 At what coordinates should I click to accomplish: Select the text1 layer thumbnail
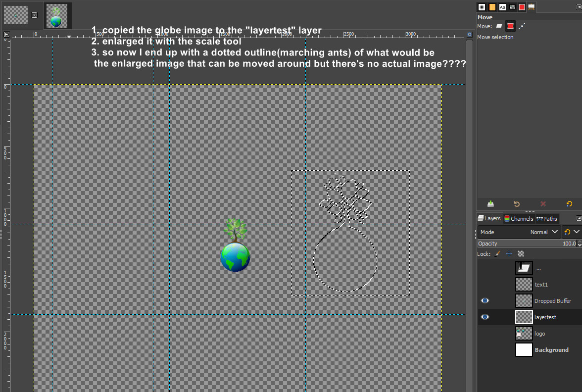(524, 284)
